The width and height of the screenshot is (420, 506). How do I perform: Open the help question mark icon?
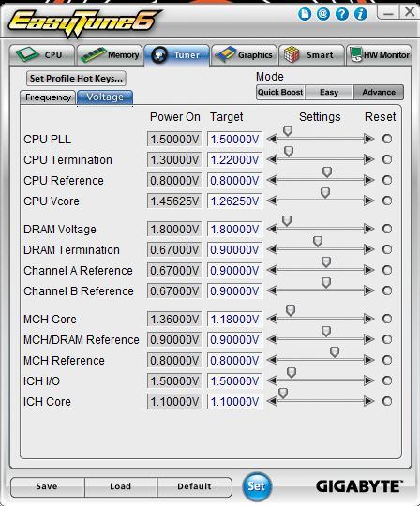coord(342,14)
